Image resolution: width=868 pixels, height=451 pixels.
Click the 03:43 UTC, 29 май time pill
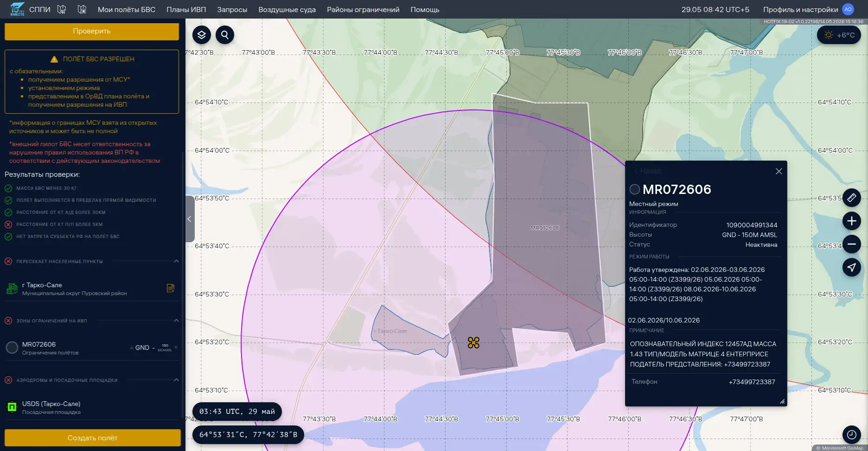pyautogui.click(x=237, y=412)
